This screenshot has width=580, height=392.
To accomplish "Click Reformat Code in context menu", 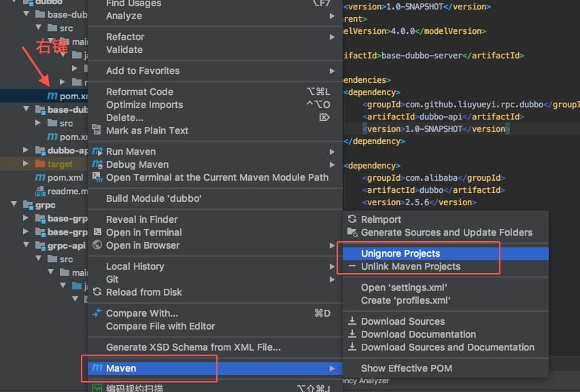I will tap(139, 92).
